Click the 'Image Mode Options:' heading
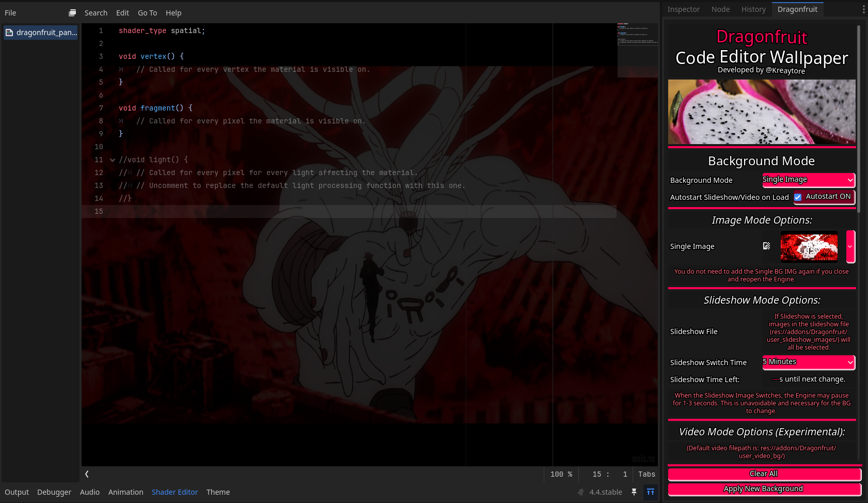The width and height of the screenshot is (868, 503). [x=762, y=220]
